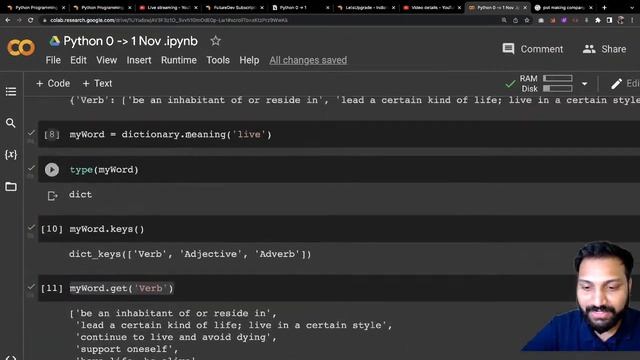Open the Comment panel
Image resolution: width=640 pixels, height=360 pixels.
533,49
